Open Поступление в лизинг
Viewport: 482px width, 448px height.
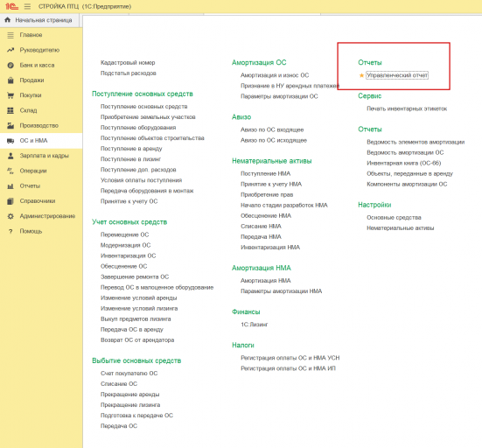[x=131, y=159]
